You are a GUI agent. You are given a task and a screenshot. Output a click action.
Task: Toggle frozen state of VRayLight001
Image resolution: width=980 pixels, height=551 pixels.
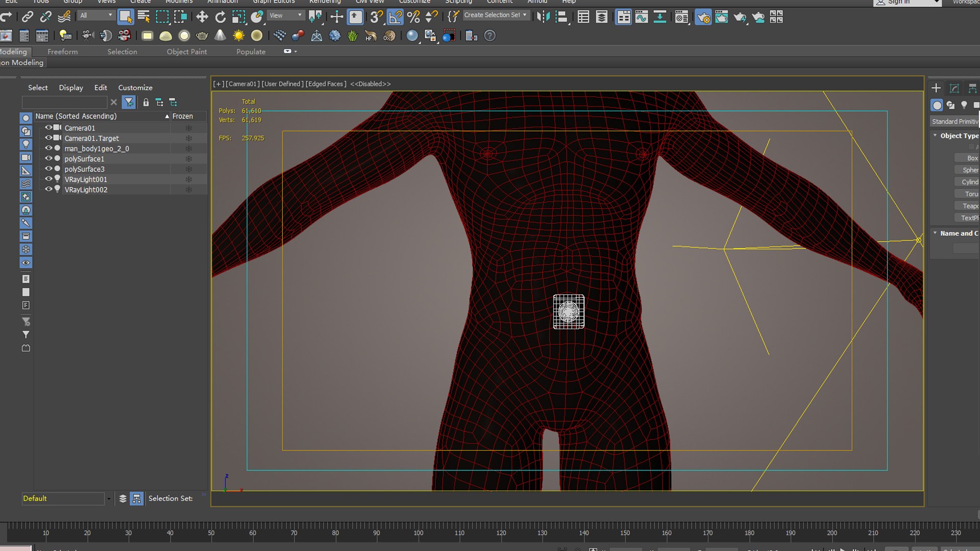tap(188, 180)
